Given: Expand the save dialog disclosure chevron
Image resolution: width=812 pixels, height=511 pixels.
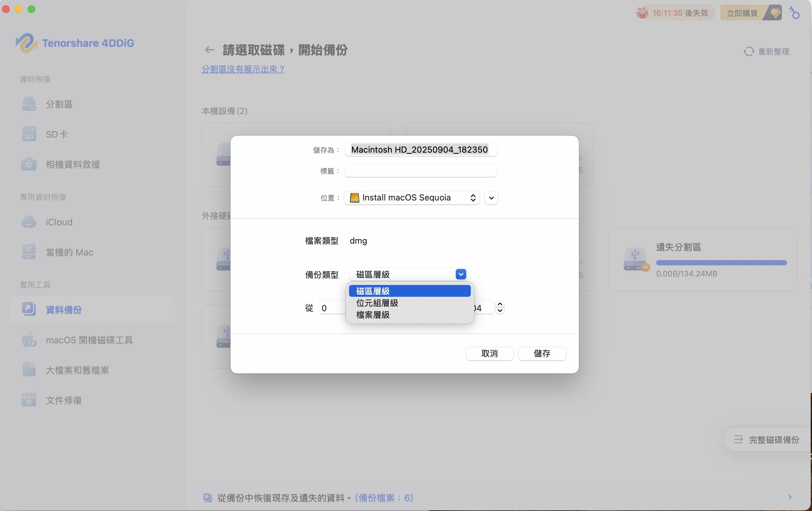Looking at the screenshot, I should 491,198.
